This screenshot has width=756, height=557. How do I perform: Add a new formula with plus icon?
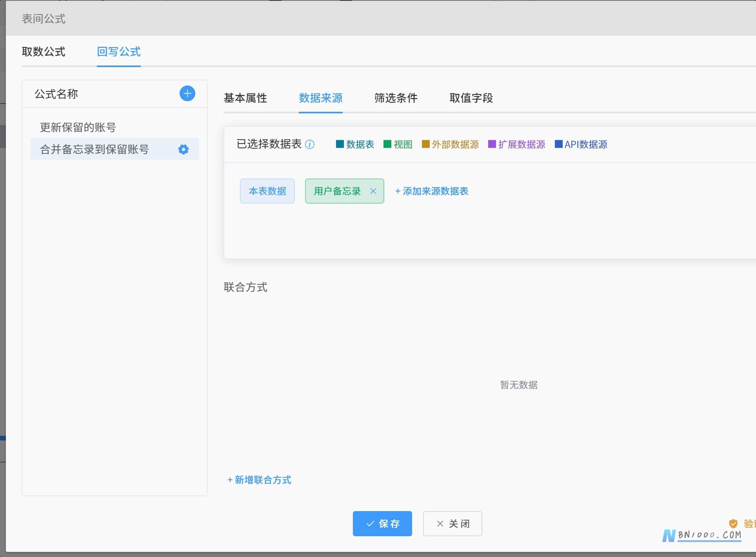(x=187, y=93)
